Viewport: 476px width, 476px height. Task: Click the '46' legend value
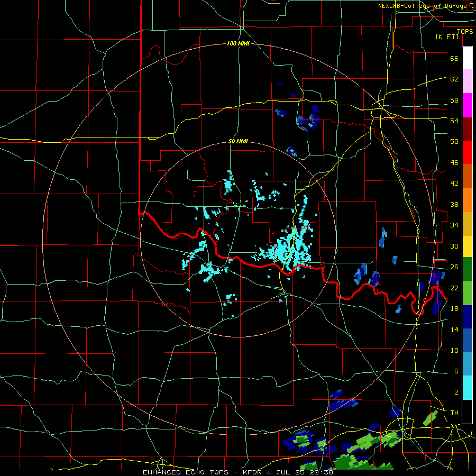[x=454, y=163]
